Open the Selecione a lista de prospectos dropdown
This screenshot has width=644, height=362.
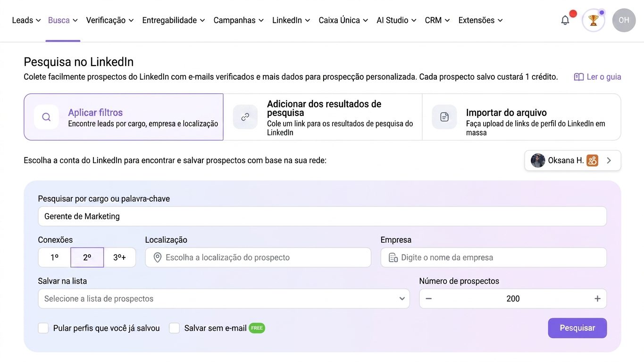224,299
